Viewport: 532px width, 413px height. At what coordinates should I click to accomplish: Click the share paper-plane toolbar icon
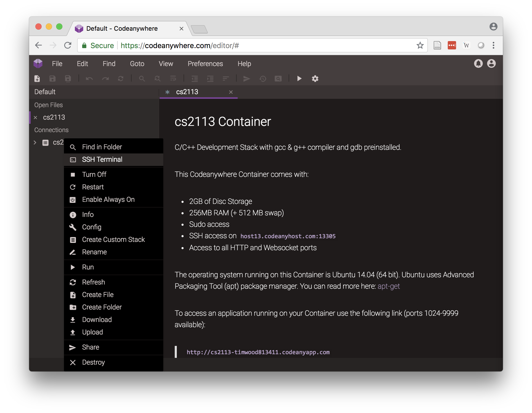[246, 79]
